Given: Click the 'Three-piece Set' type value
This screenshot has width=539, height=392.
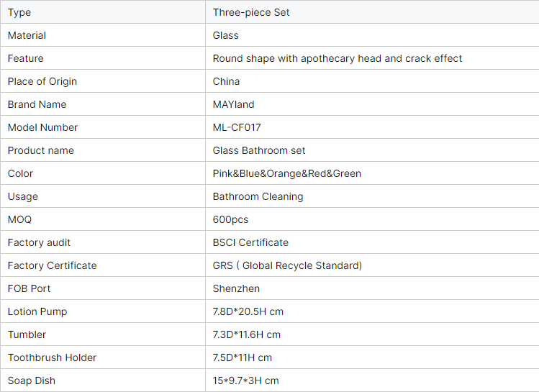Looking at the screenshot, I should point(251,12).
